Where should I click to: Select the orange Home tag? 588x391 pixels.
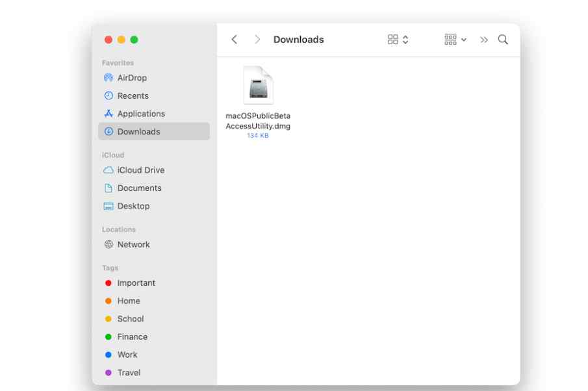pyautogui.click(x=109, y=301)
